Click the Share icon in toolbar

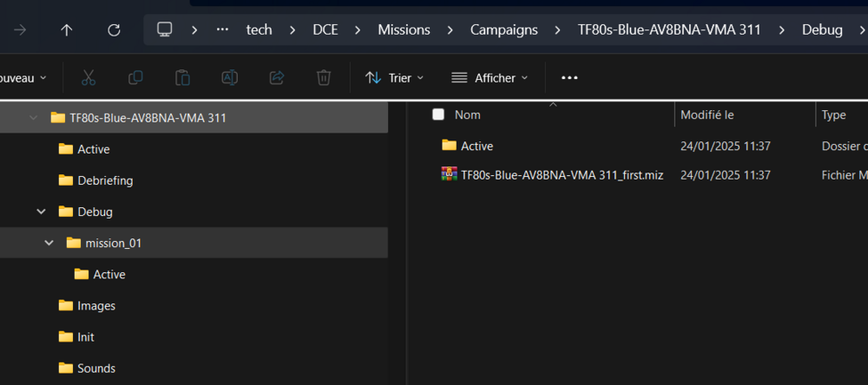(x=277, y=78)
